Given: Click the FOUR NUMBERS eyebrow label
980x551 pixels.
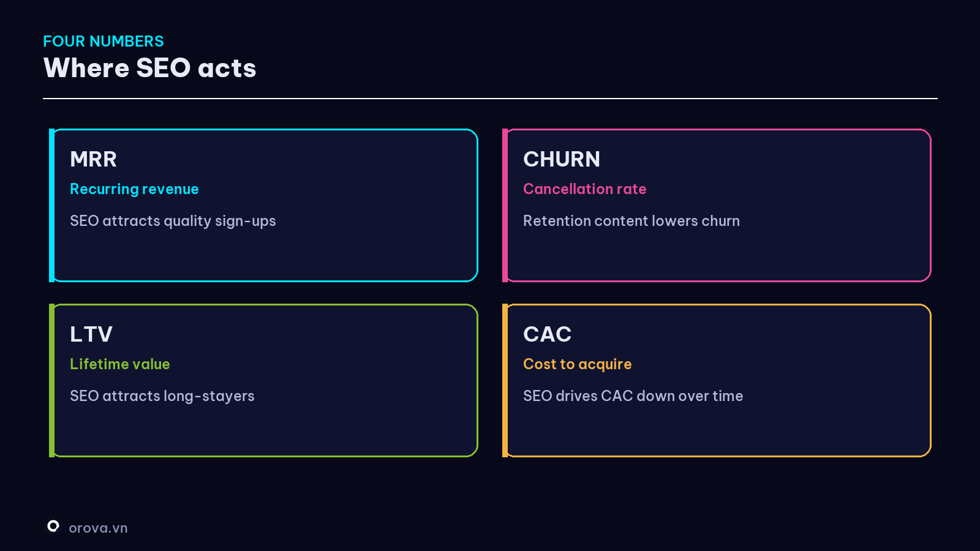Looking at the screenshot, I should point(104,41).
